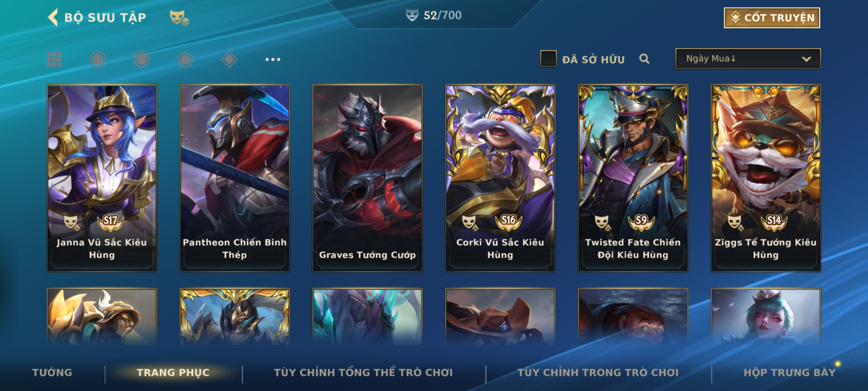
Task: Click the search magnifier icon
Action: 644,59
